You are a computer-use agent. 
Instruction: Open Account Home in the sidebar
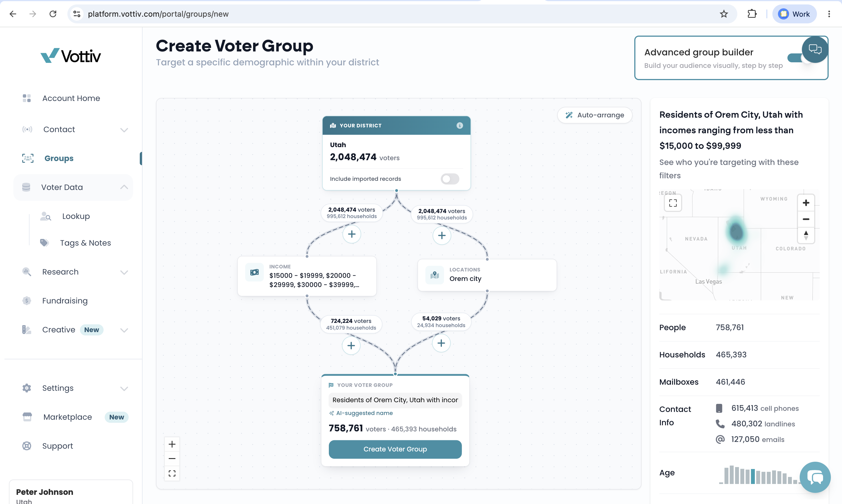[x=71, y=98]
